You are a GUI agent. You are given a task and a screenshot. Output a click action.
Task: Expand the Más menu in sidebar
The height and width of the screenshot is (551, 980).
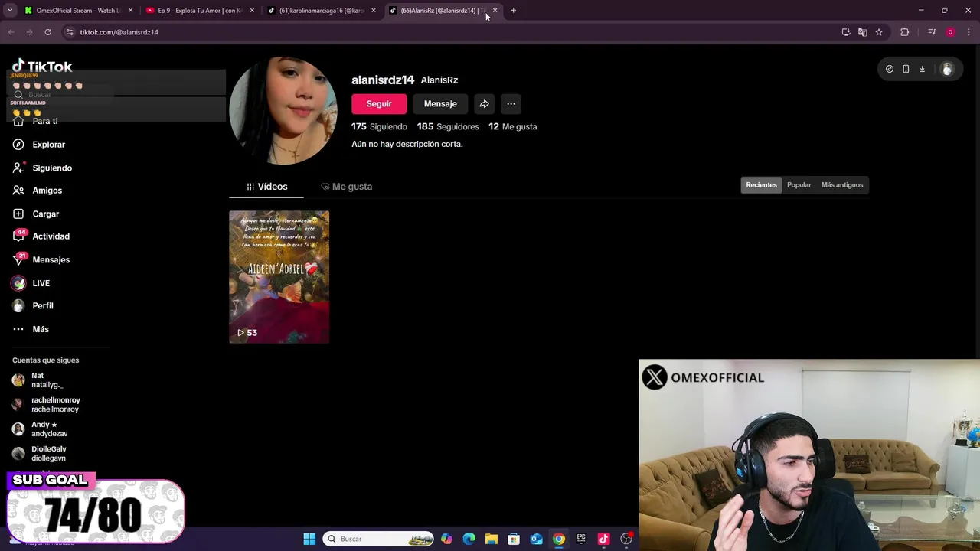point(31,329)
